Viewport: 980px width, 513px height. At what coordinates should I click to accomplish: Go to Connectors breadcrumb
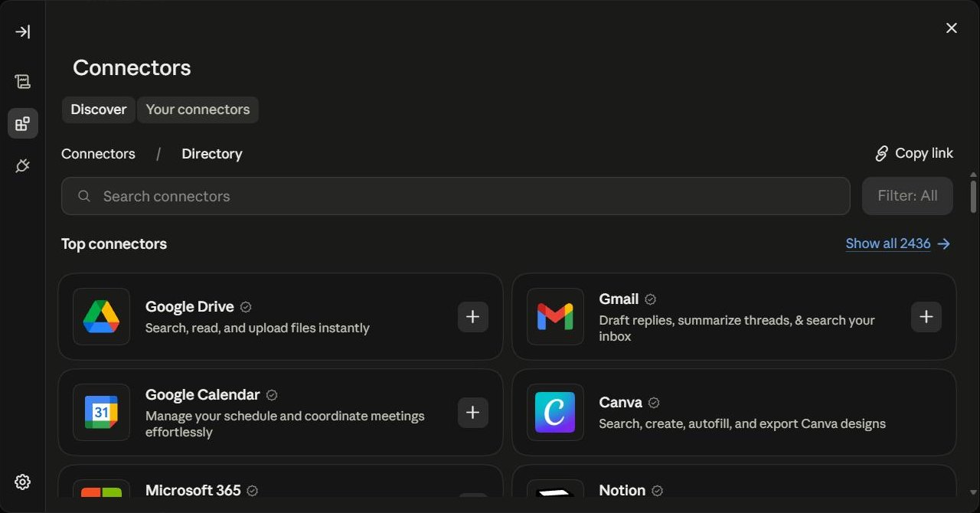98,154
